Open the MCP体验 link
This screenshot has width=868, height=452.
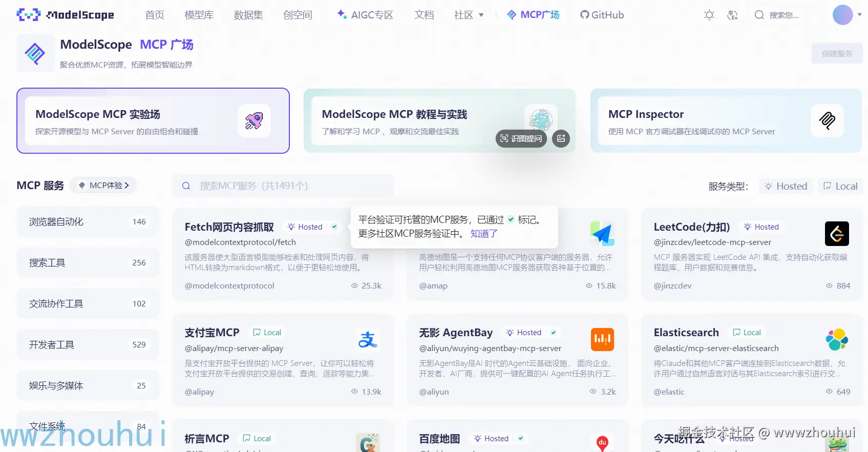(x=103, y=185)
